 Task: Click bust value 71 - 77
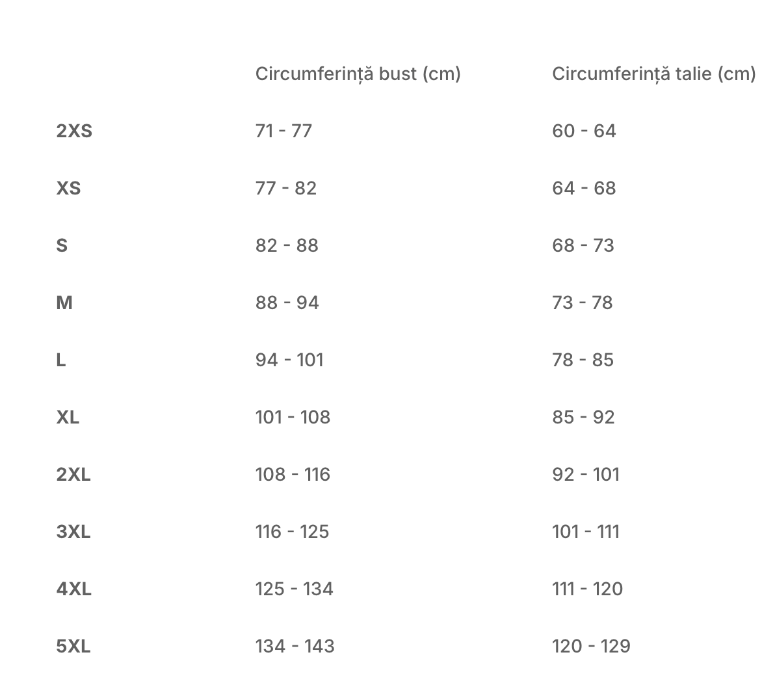coord(284,131)
